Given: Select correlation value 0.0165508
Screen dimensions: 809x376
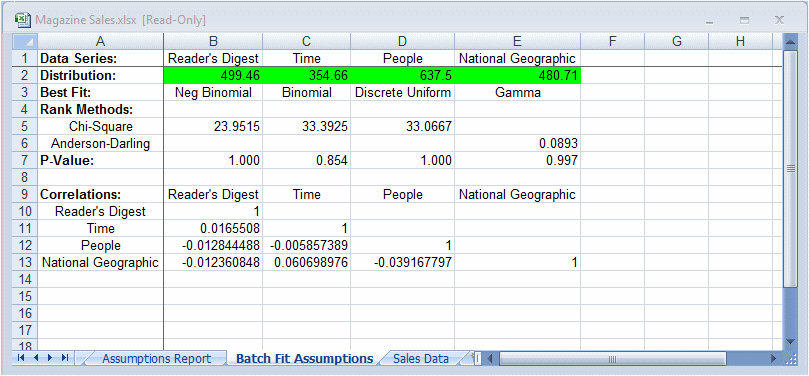Looking at the screenshot, I should [213, 228].
